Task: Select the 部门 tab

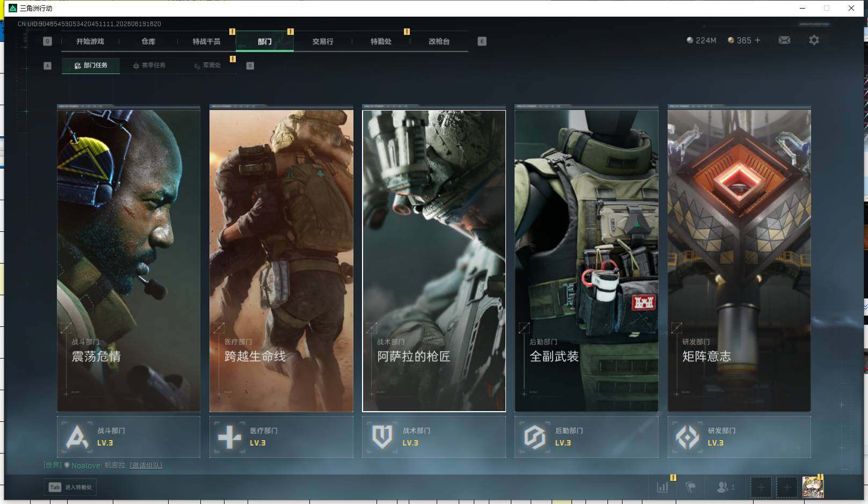Action: [265, 41]
